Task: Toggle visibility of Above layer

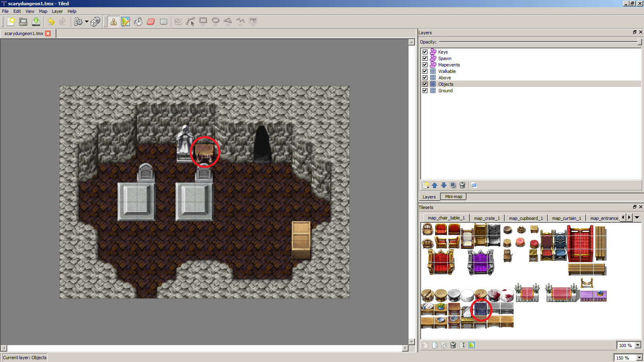Action: tap(425, 78)
